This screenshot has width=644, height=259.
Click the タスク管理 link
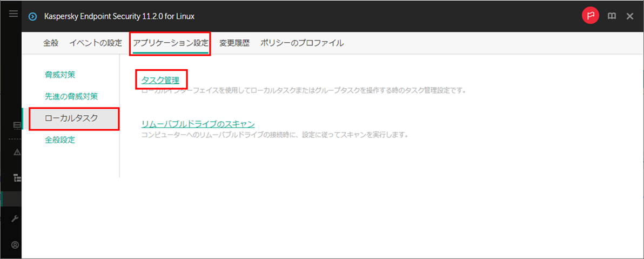(x=160, y=79)
